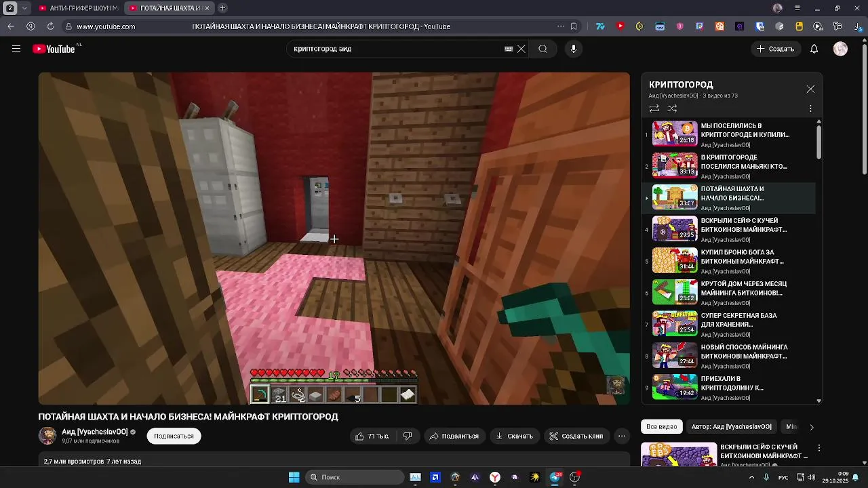Clear the search query with X

click(x=521, y=49)
